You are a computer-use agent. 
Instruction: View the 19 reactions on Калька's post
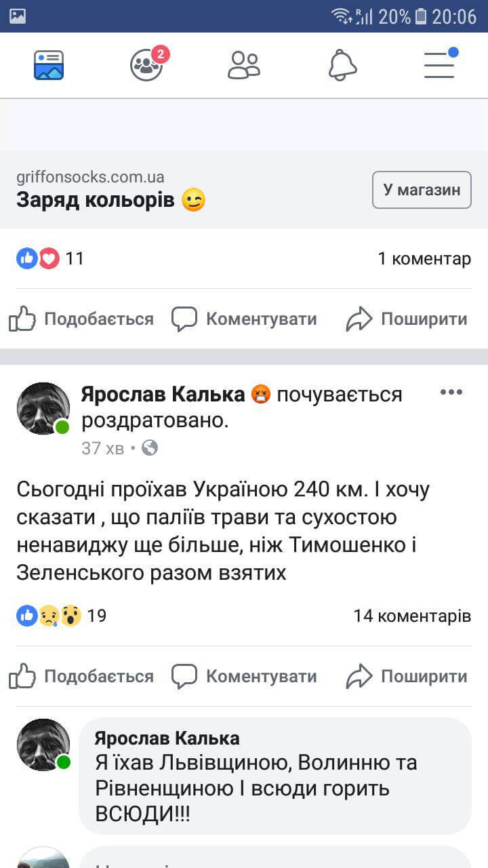(61, 616)
